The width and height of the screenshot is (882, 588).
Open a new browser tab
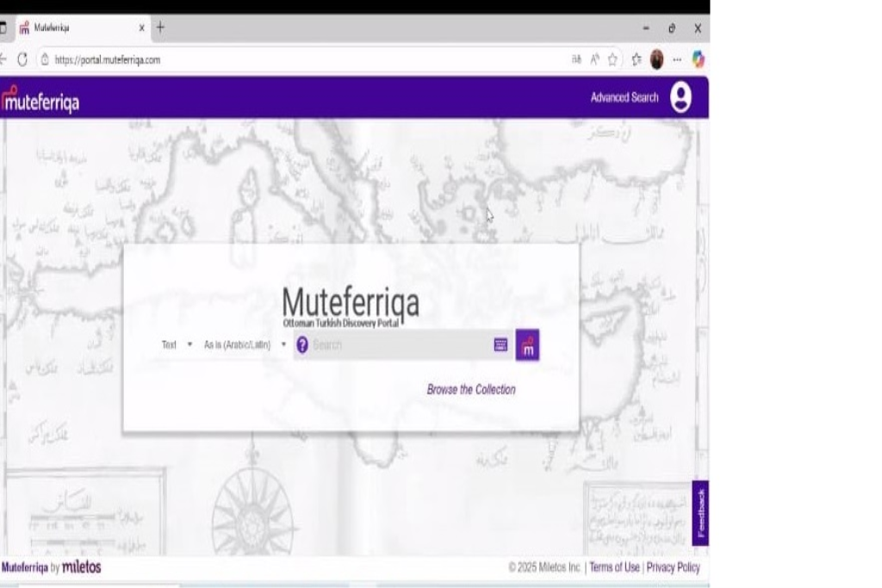(160, 28)
